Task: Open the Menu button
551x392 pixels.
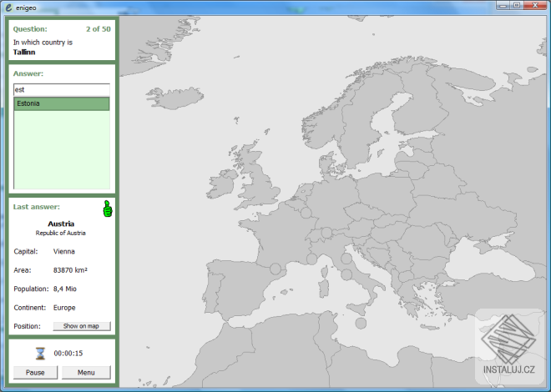Action: tap(86, 372)
